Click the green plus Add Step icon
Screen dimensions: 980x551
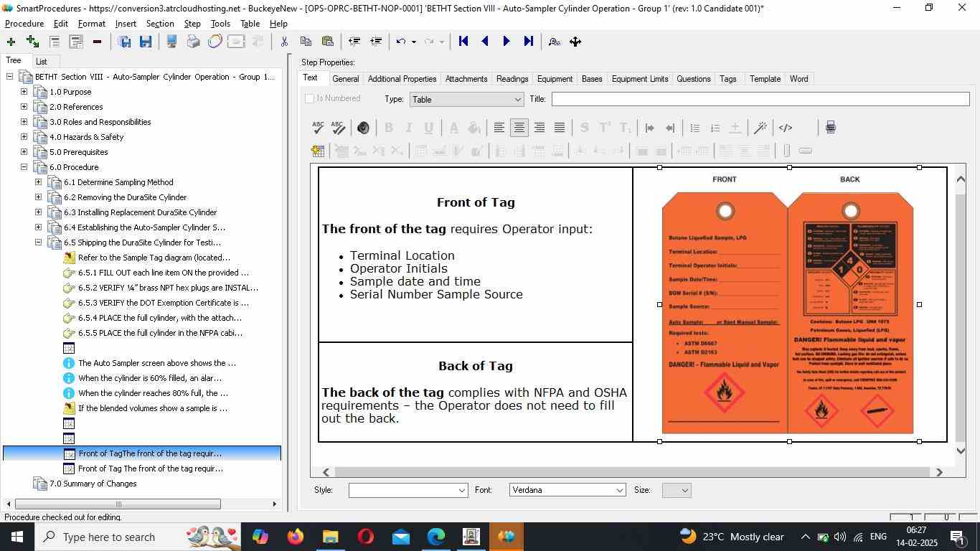click(x=11, y=42)
